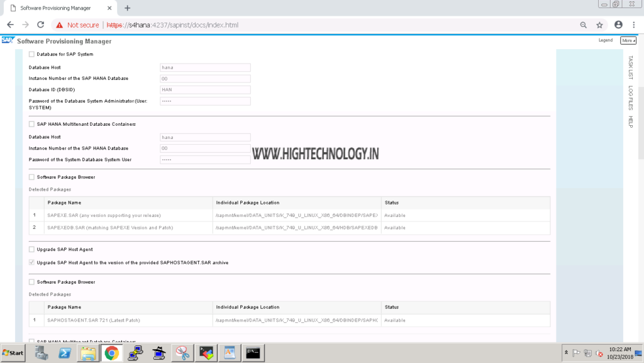Click Available status in the SAPHOSTAGENT.SAR row
The image size is (644, 363).
pos(395,320)
